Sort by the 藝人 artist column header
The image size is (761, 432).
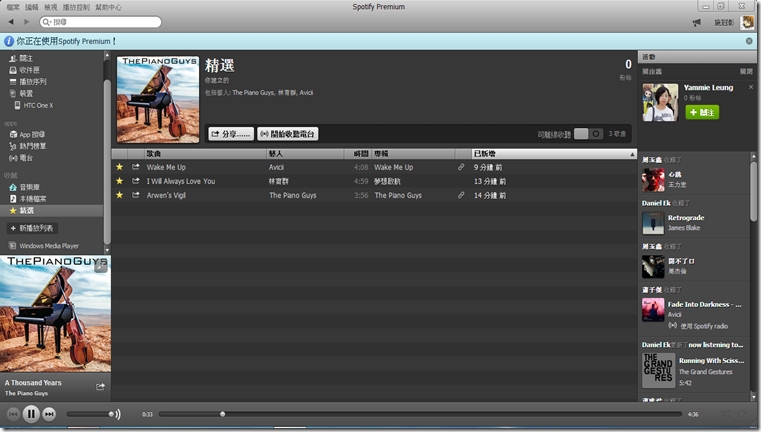(305, 154)
